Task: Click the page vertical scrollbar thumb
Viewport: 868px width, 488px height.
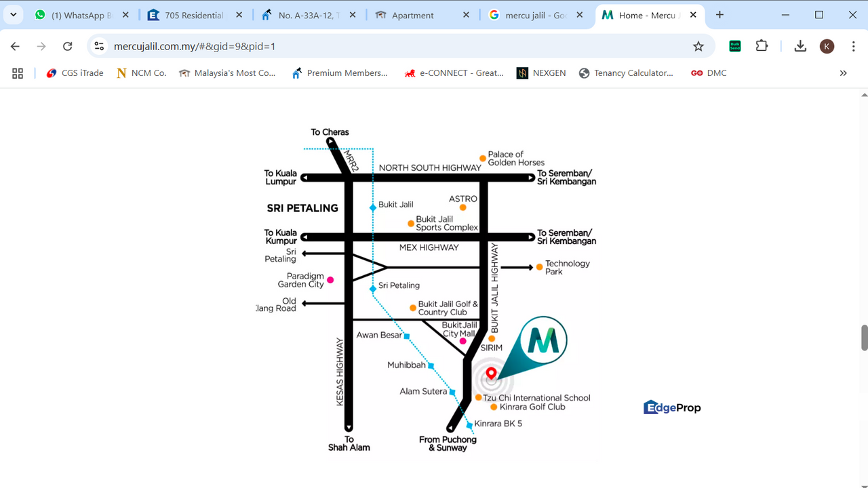Action: [x=864, y=338]
